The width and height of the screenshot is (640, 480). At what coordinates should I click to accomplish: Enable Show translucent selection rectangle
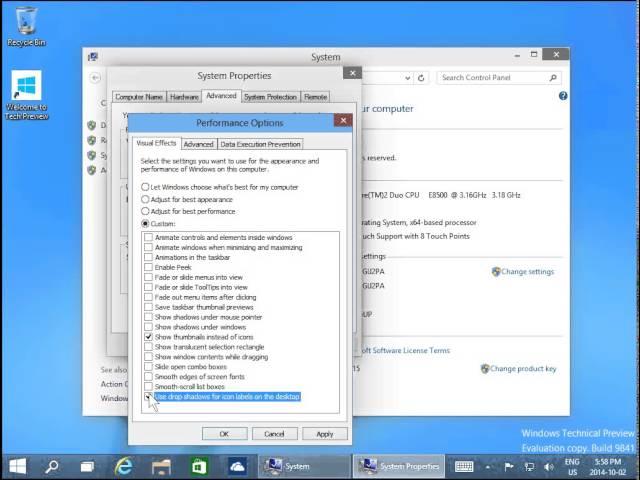click(x=149, y=347)
